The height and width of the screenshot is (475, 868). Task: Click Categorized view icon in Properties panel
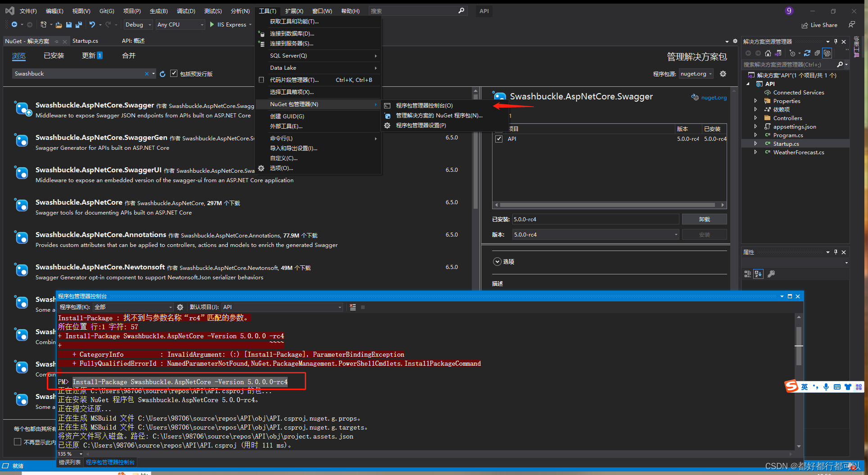point(748,274)
